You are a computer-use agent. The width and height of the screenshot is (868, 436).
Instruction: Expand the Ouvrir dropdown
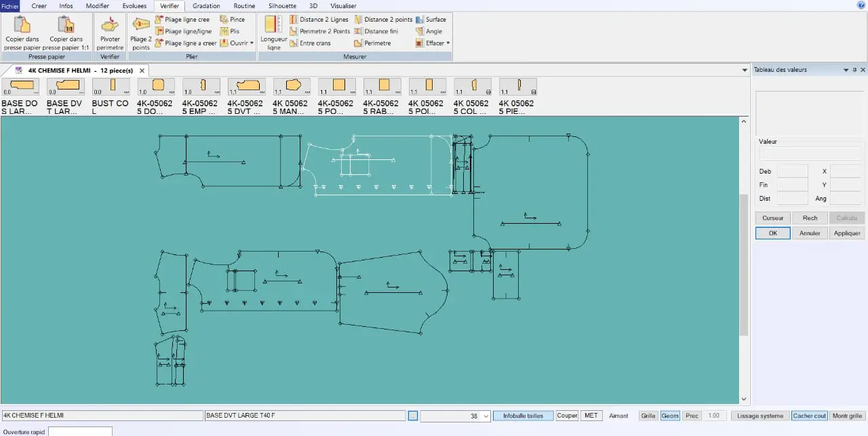click(237, 43)
